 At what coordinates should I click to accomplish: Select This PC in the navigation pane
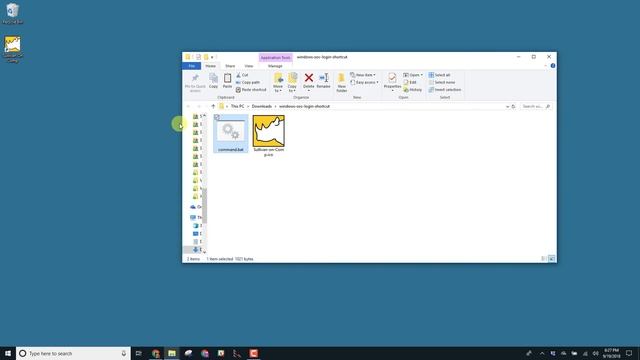(x=196, y=218)
